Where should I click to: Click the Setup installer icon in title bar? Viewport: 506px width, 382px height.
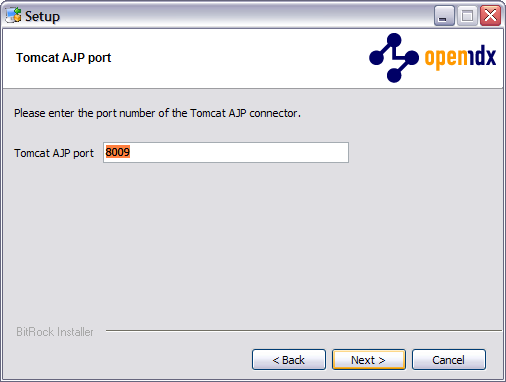click(x=14, y=16)
